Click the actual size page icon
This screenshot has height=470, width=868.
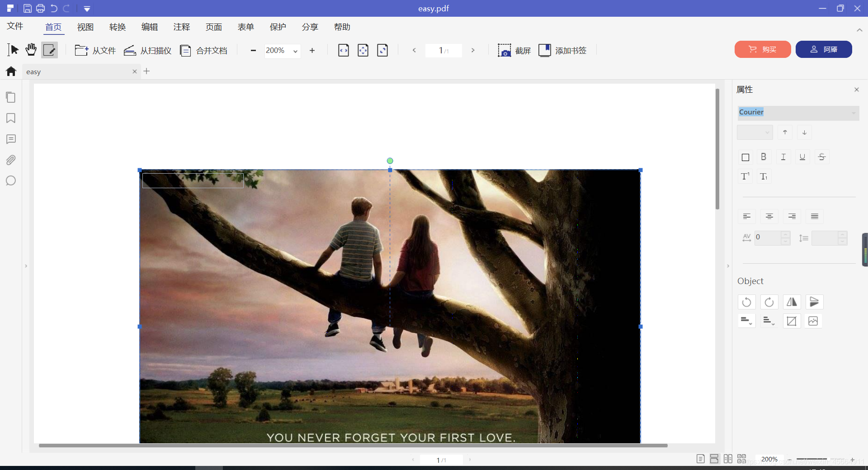pyautogui.click(x=382, y=50)
